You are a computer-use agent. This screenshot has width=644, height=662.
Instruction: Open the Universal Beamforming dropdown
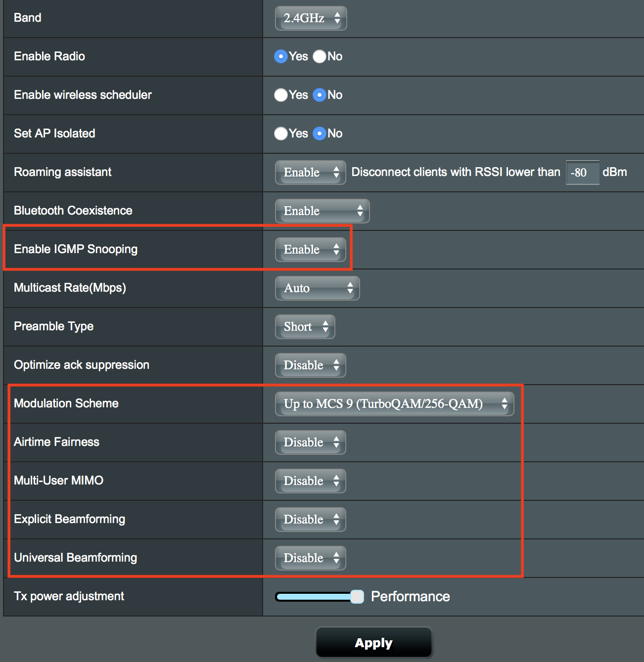(310, 558)
